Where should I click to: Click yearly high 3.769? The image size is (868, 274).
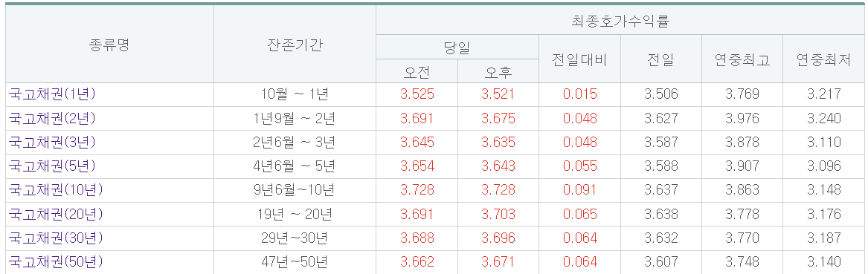coord(742,94)
